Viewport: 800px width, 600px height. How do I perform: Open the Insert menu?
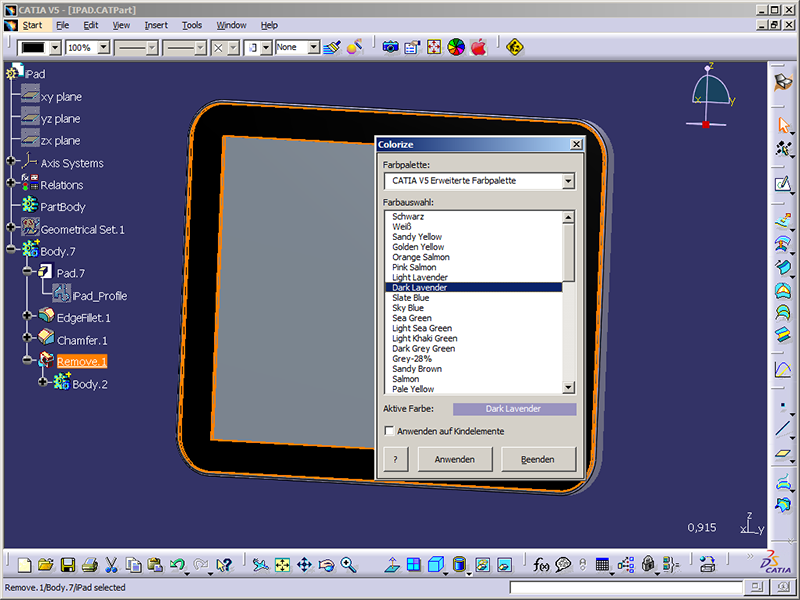[x=156, y=25]
